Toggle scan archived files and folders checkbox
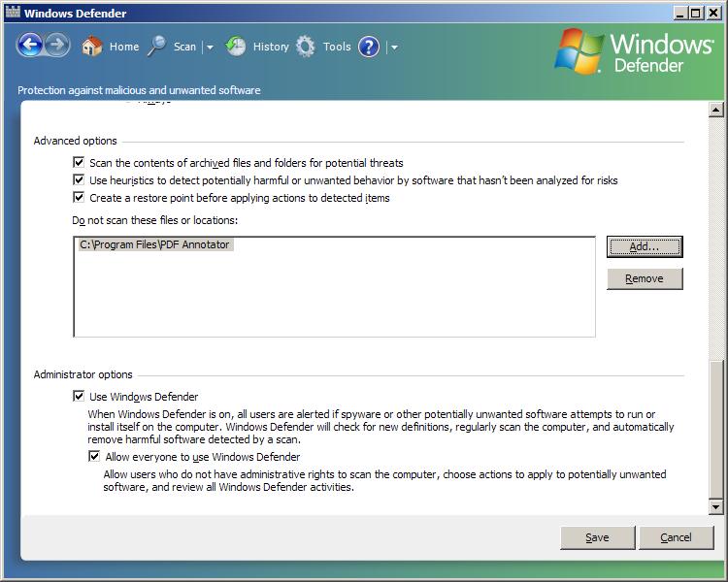Screen dimensions: 728x582 79,162
